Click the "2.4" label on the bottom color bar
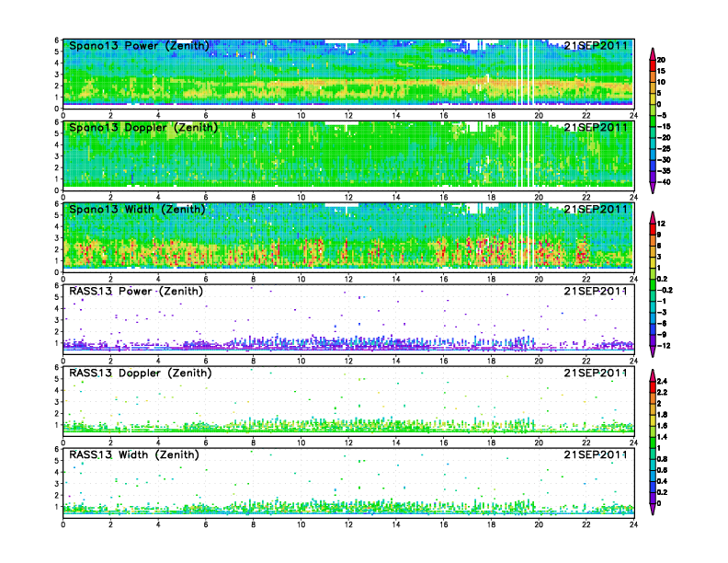 tap(663, 381)
